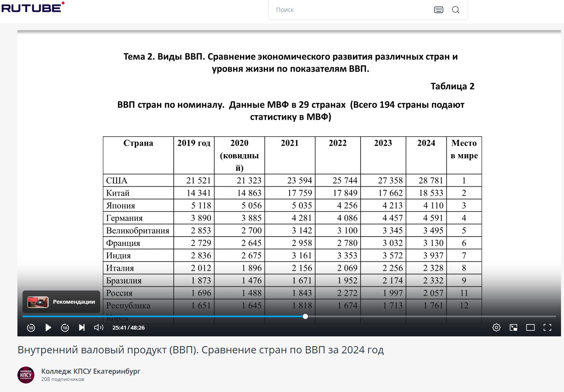This screenshot has height=392, width=564.
Task: Play the paused video
Action: 48,327
